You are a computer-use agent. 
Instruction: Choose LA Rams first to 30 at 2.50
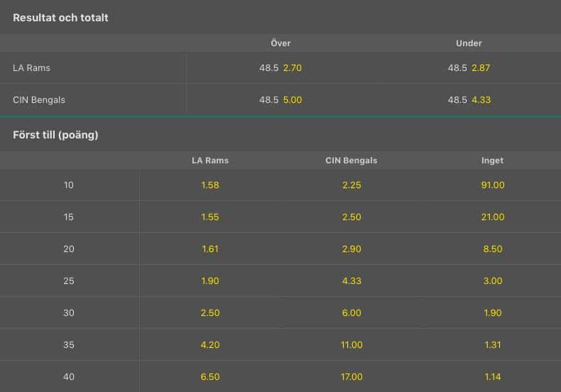pyautogui.click(x=210, y=313)
